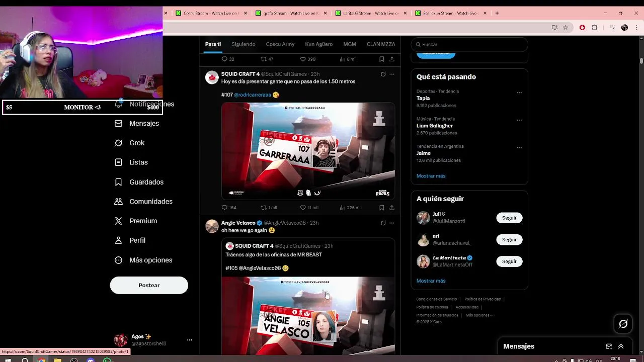Switch to Siguiendo tab
644x362 pixels.
click(244, 44)
